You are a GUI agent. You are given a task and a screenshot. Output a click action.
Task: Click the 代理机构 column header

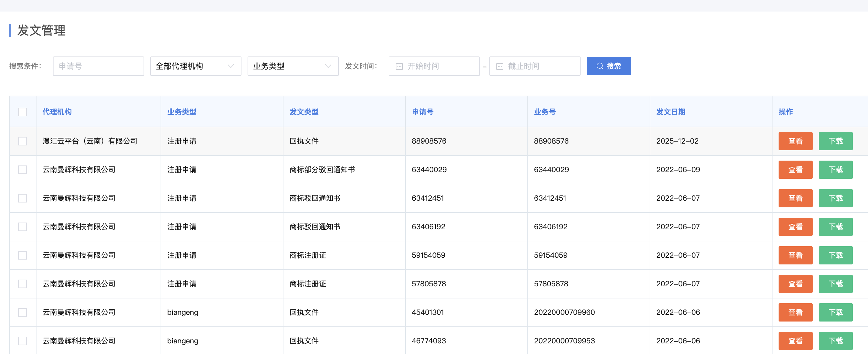click(57, 112)
